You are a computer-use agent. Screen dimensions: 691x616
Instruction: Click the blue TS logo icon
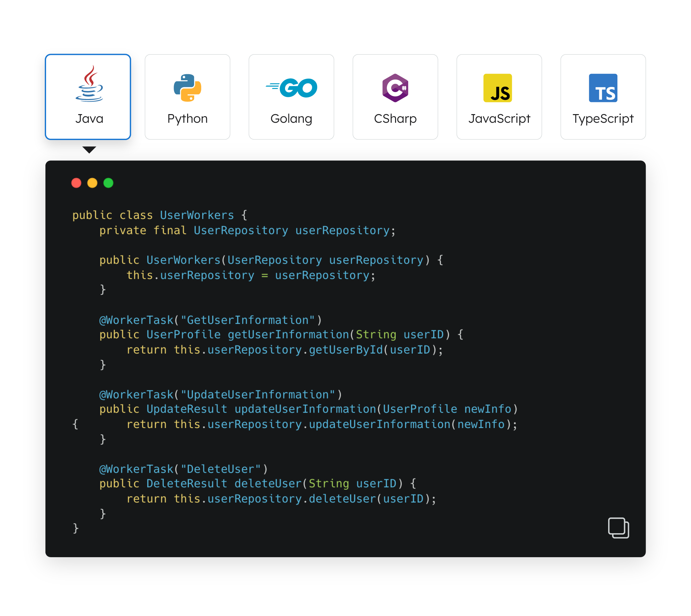[603, 88]
